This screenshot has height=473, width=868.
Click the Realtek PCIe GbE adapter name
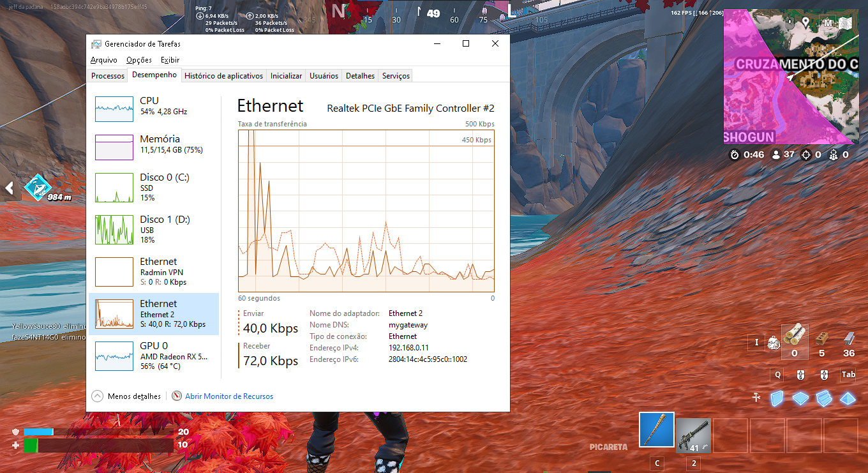tap(410, 109)
